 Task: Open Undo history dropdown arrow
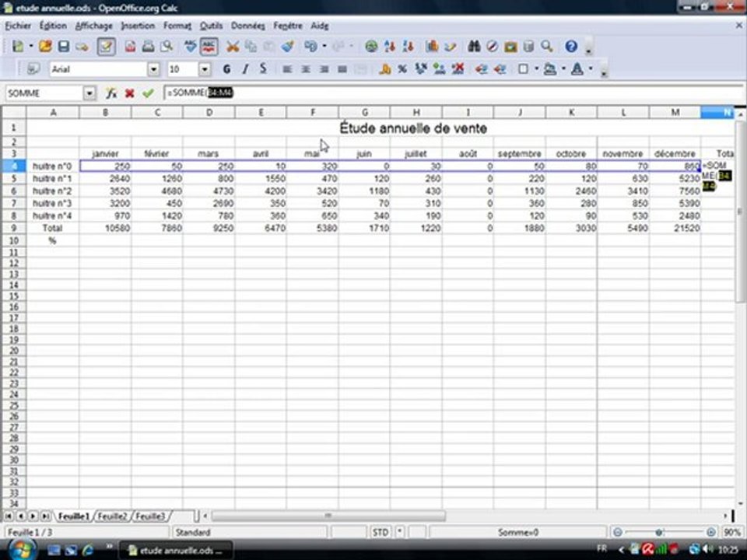(x=324, y=46)
